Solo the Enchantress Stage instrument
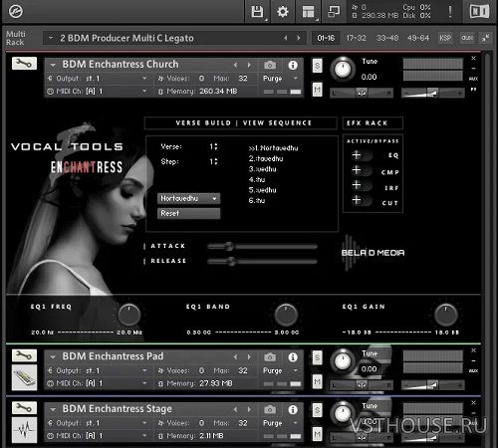Viewport: 498px width, 448px height. [x=318, y=410]
